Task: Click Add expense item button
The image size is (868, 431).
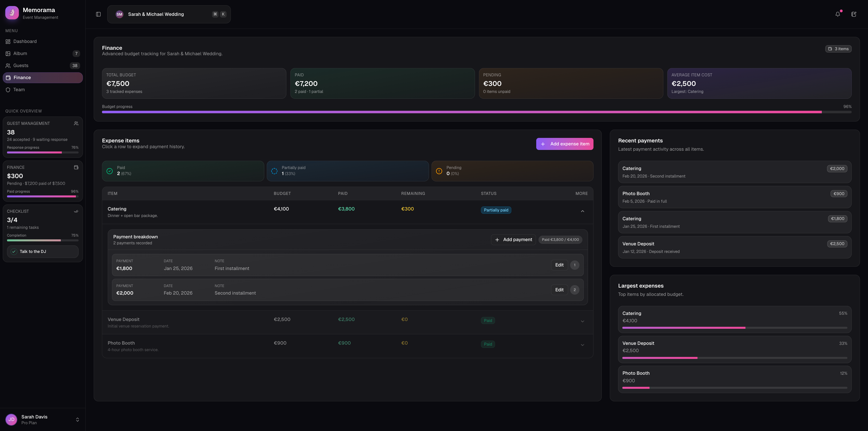Action: coord(565,144)
